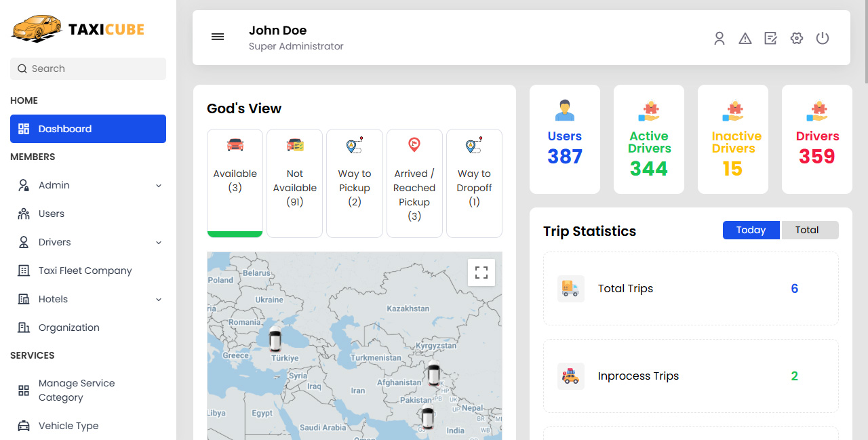Click the warning alert triangle icon
Image resolution: width=868 pixels, height=440 pixels.
pos(745,39)
